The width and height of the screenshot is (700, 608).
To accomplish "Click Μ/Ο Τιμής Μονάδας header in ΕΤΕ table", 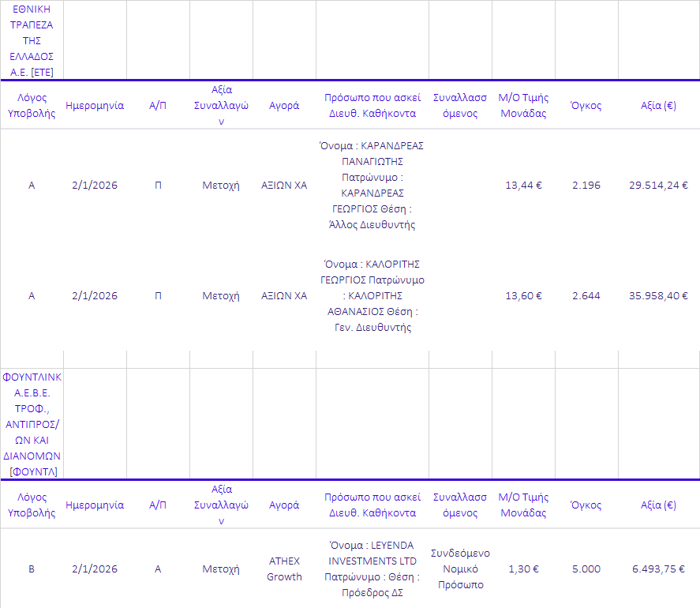I will (x=524, y=106).
